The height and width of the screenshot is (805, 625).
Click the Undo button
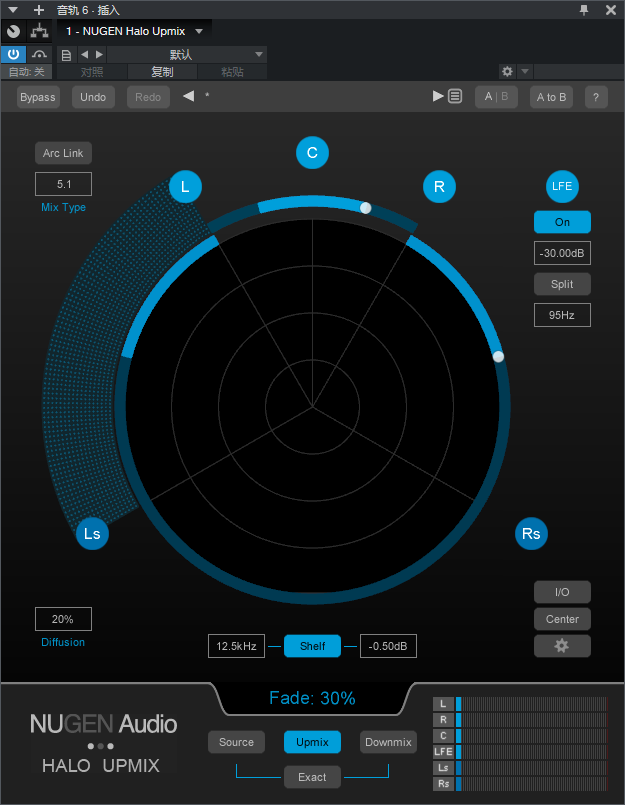click(93, 97)
